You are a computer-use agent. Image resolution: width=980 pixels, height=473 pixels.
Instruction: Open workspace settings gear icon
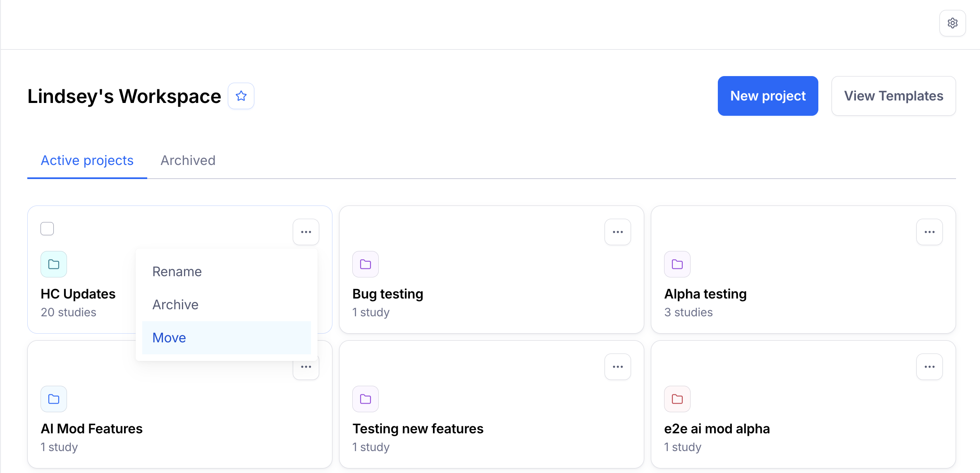[x=952, y=23]
